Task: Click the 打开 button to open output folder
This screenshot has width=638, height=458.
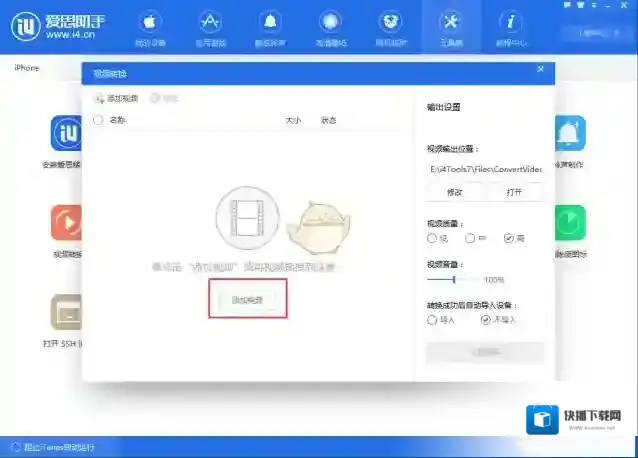Action: coord(513,191)
